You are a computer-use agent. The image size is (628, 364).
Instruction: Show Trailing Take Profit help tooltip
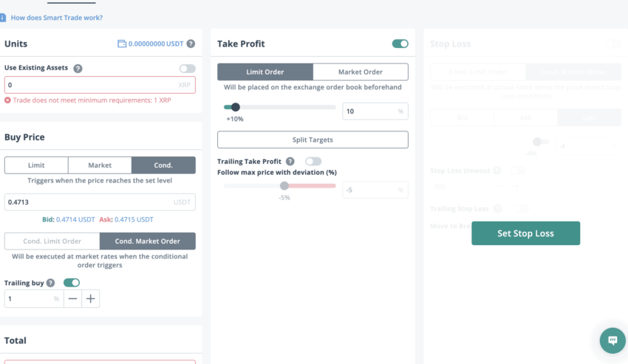click(290, 162)
